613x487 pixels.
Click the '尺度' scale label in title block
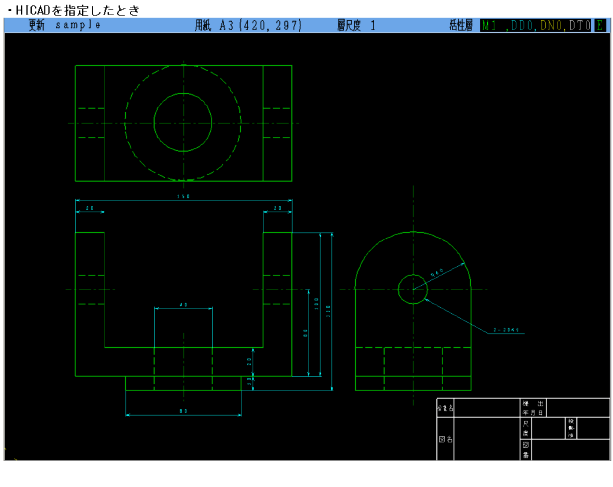[526, 428]
